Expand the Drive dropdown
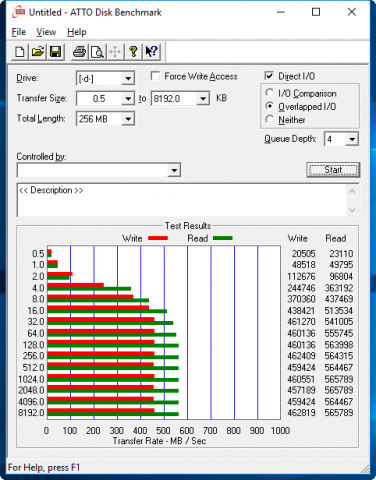Viewport: 376px width, 480px height. (128, 79)
